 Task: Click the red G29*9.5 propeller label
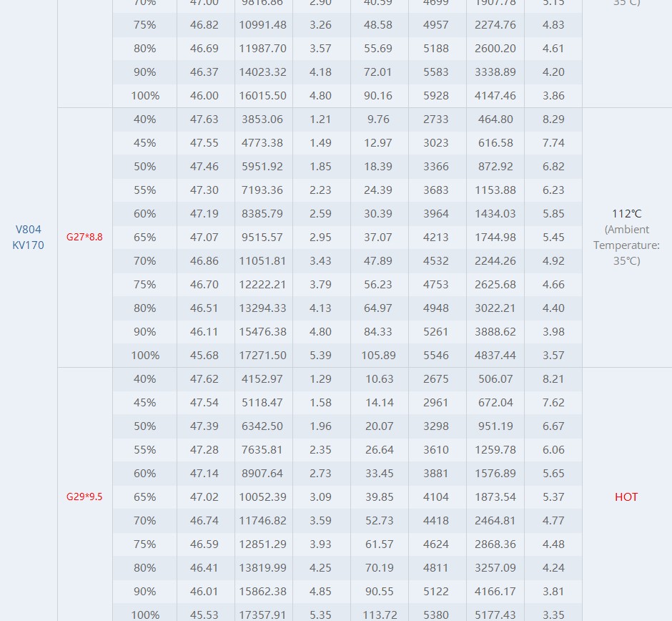pyautogui.click(x=84, y=497)
